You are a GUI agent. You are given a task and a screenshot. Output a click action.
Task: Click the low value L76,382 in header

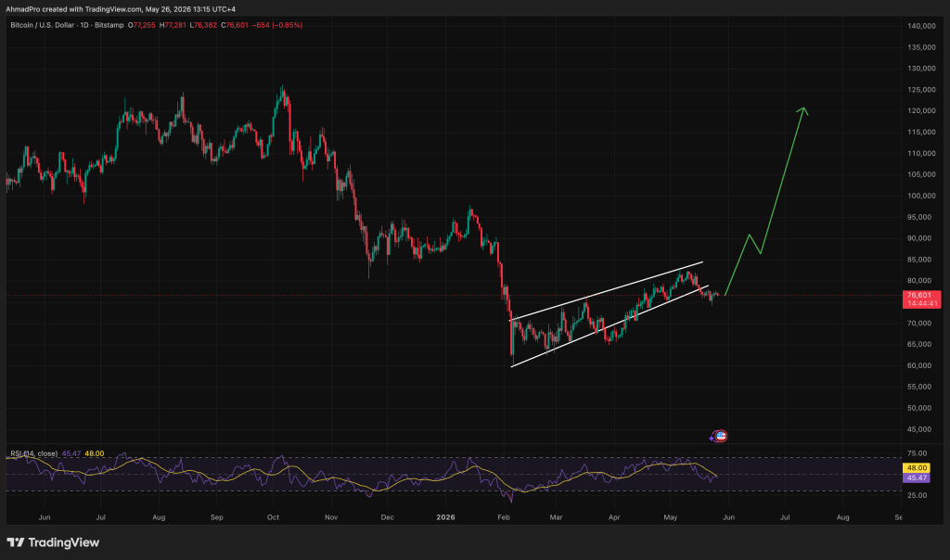click(x=203, y=25)
